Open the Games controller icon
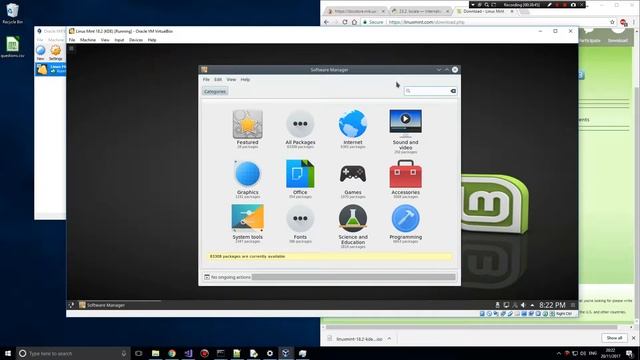The width and height of the screenshot is (640, 360). click(x=353, y=174)
